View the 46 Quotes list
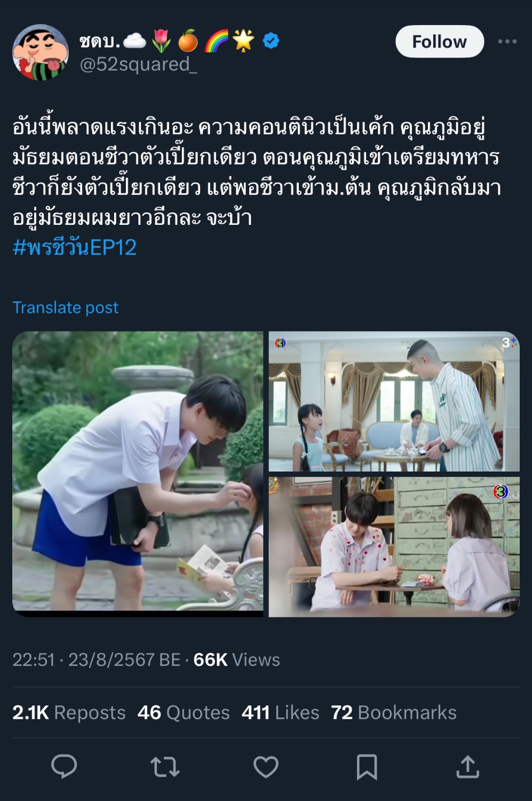 click(184, 712)
